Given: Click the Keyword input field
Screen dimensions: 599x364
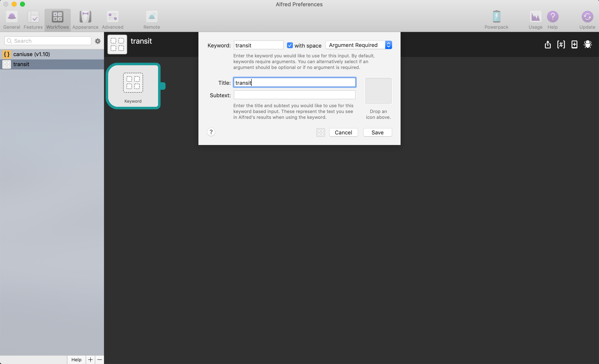Looking at the screenshot, I should point(258,45).
